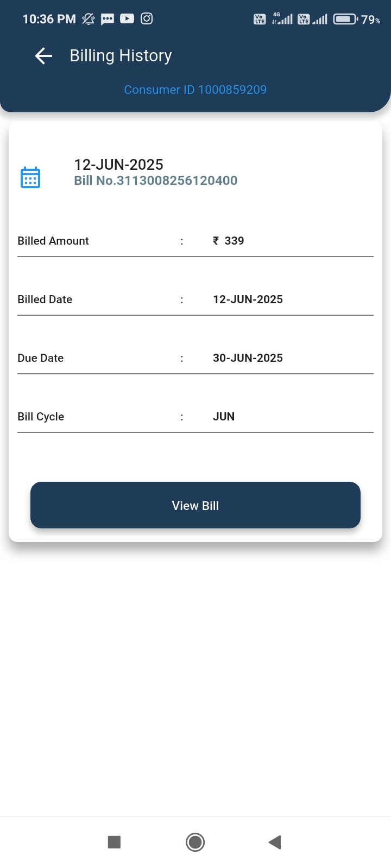Tap the Billed Date row value
The height and width of the screenshot is (868, 391).
(248, 299)
